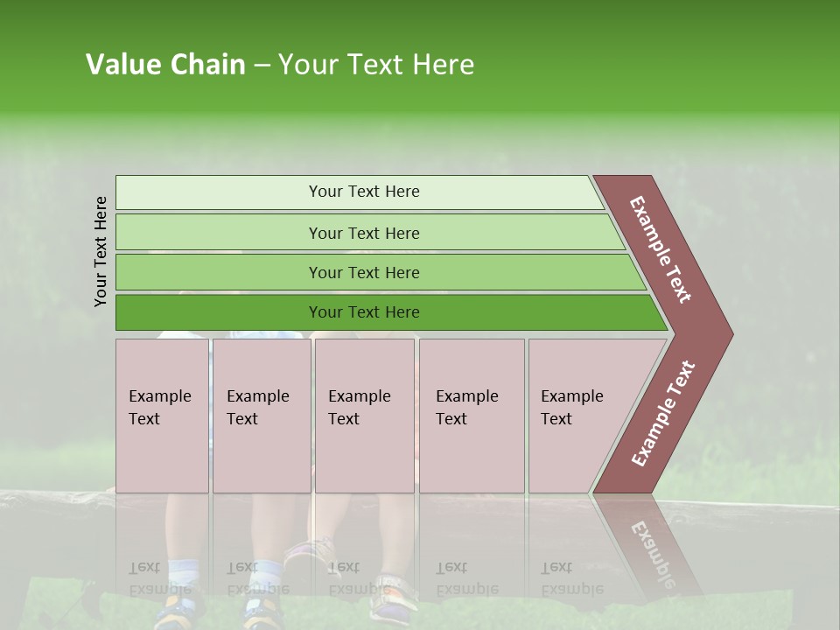The height and width of the screenshot is (630, 840).
Task: Select the topmost, palest green bar
Action: (x=363, y=192)
